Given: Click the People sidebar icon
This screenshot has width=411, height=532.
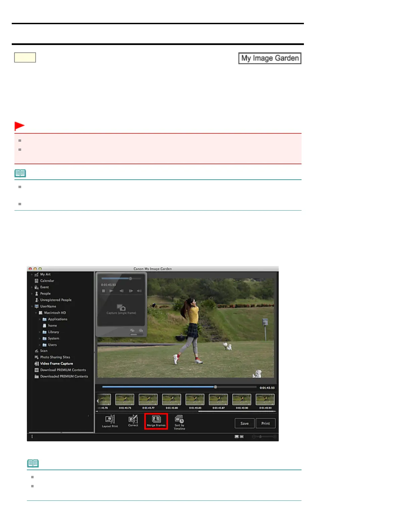Looking at the screenshot, I should pyautogui.click(x=37, y=294).
